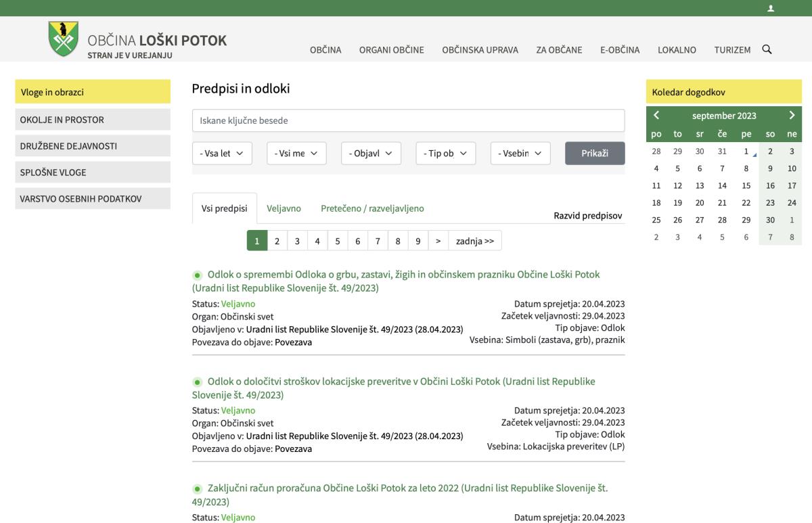Screen dimensions: 812x523
Task: Go to pagination page 2
Action: coord(277,240)
